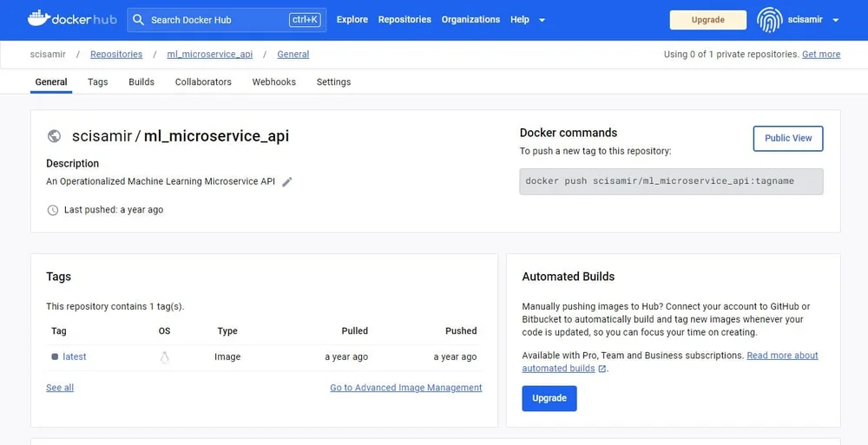Image resolution: width=868 pixels, height=445 pixels.
Task: Click This repository contains 1 tag(s) text
Action: tap(115, 306)
